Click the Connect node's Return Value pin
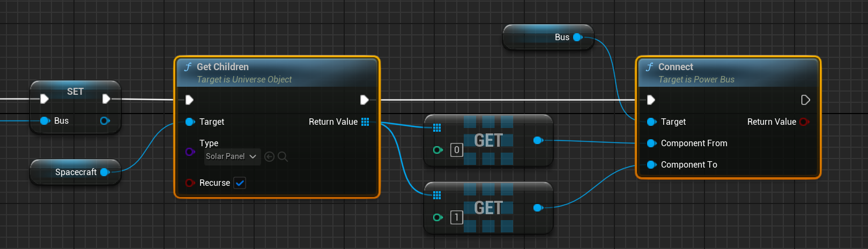Viewport: 868px width, 249px height. pos(804,122)
